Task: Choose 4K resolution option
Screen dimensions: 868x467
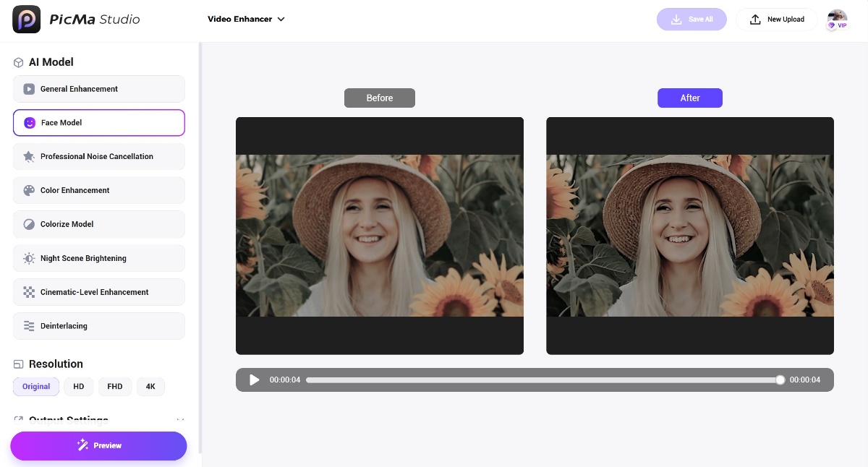Action: (x=150, y=387)
